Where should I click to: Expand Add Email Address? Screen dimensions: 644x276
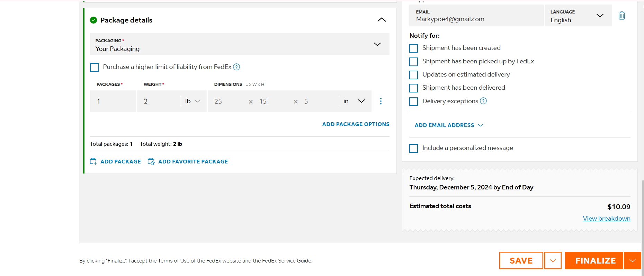(x=449, y=125)
